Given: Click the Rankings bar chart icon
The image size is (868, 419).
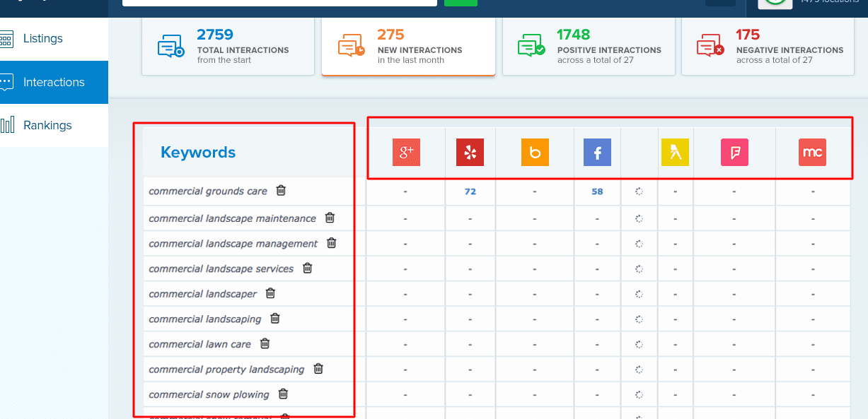Looking at the screenshot, I should (x=6, y=125).
